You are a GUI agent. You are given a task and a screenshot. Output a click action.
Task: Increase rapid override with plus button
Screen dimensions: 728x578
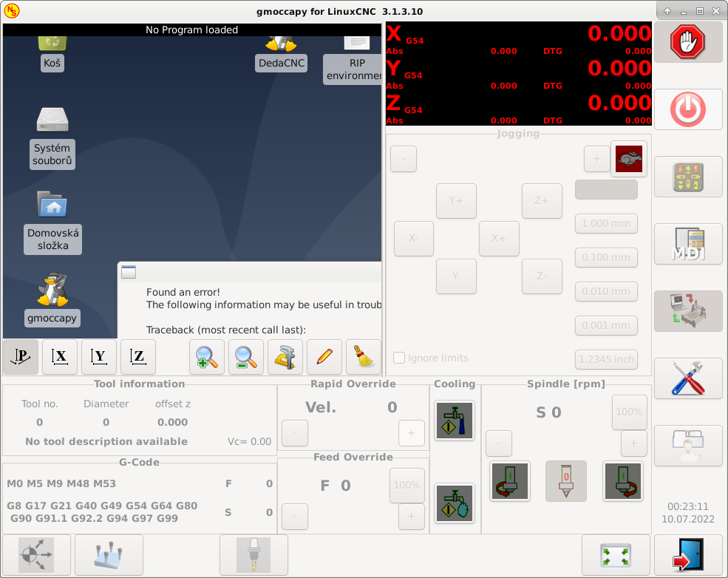coord(412,433)
